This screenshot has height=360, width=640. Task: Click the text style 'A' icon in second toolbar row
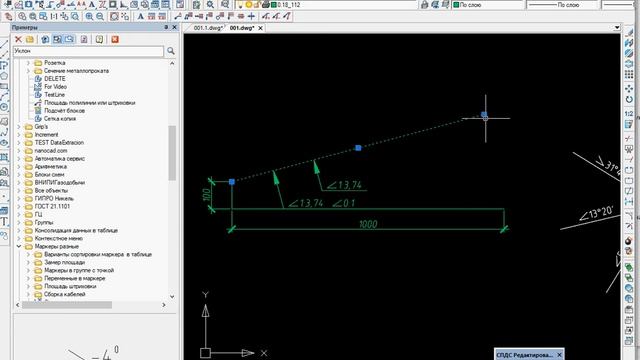tap(140, 16)
